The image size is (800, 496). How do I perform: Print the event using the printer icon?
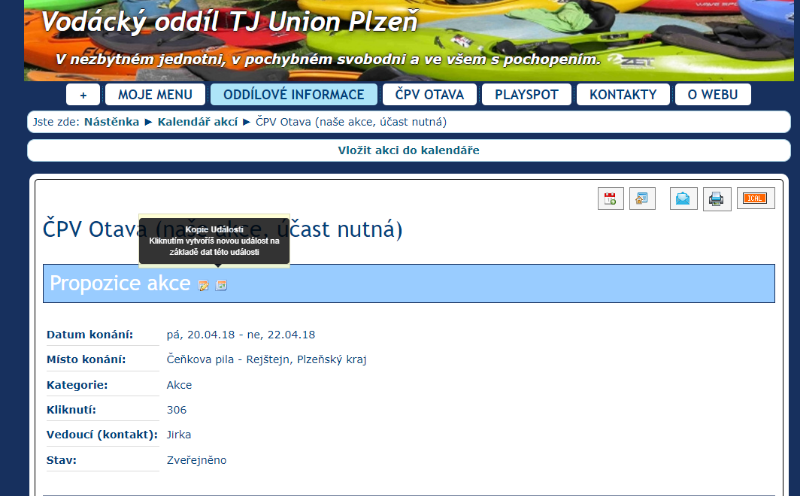pyautogui.click(x=717, y=199)
